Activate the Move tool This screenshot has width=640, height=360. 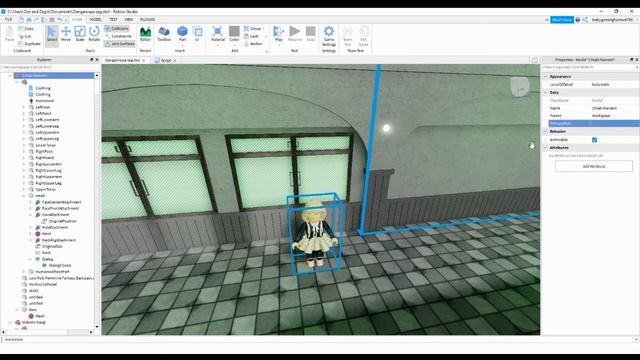point(66,34)
